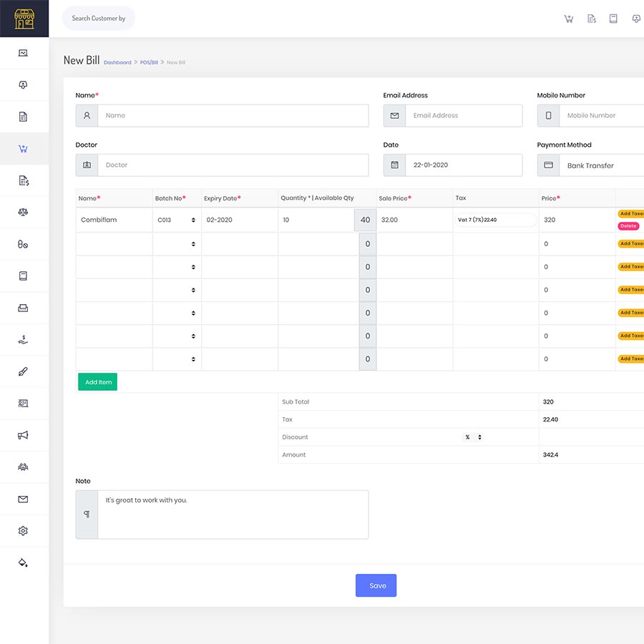Click the expiry date 02-2020 cell
644x644 pixels.
[x=240, y=220]
